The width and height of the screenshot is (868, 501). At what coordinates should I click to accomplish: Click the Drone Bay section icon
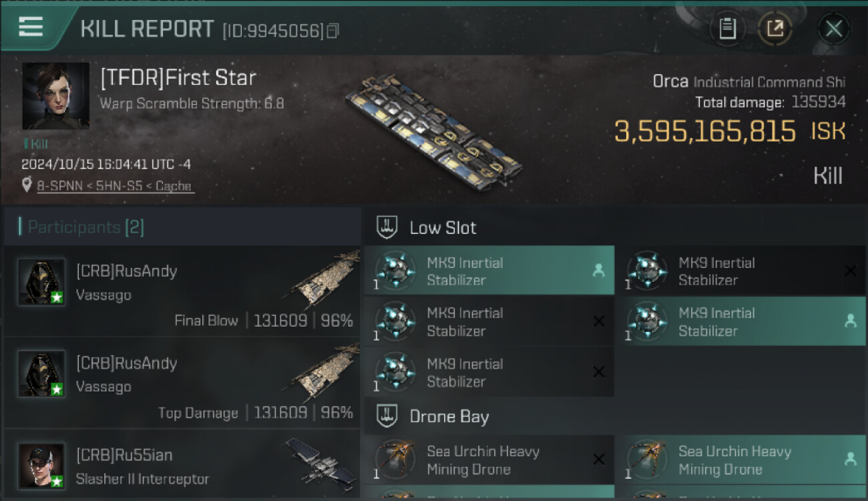[387, 416]
